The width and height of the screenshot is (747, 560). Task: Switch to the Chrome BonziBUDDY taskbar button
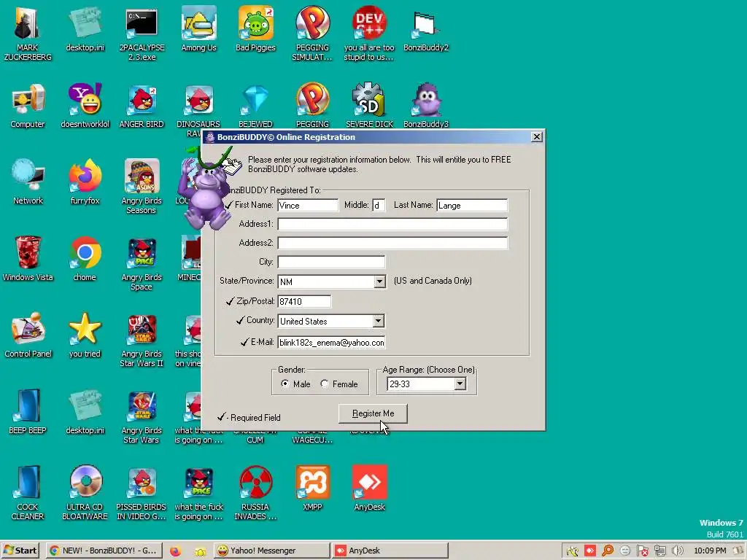pos(104,551)
